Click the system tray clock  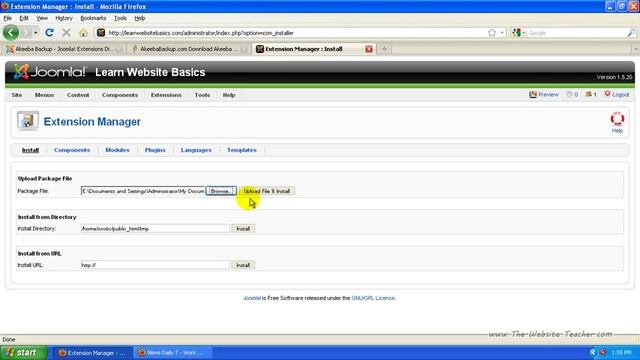point(622,353)
